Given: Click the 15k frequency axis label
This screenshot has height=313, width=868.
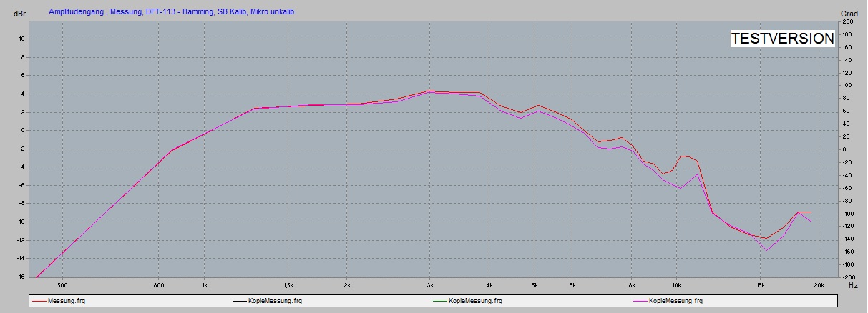Looking at the screenshot, I should 760,284.
